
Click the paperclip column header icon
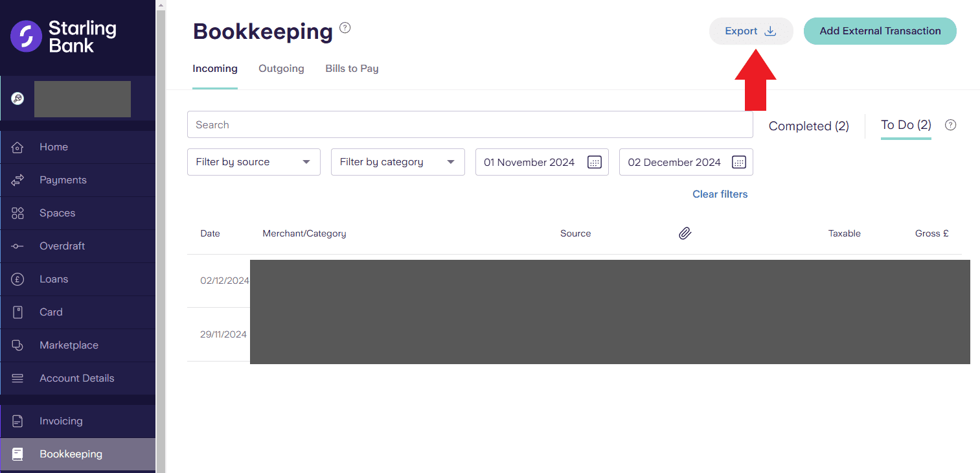coord(685,233)
